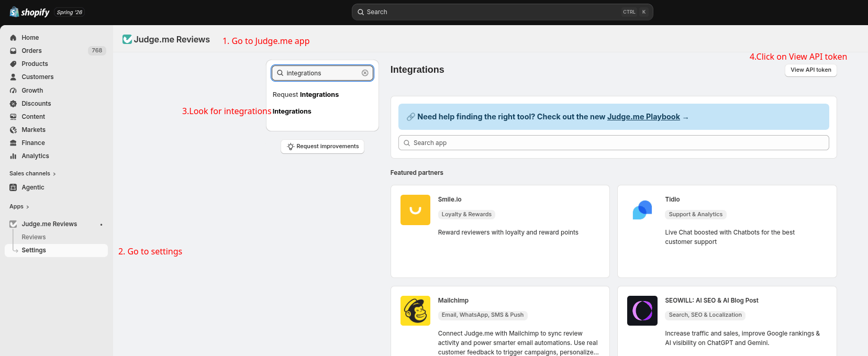Click the Spring '26 edition badge
Image resolution: width=868 pixels, height=356 pixels.
[x=70, y=13]
